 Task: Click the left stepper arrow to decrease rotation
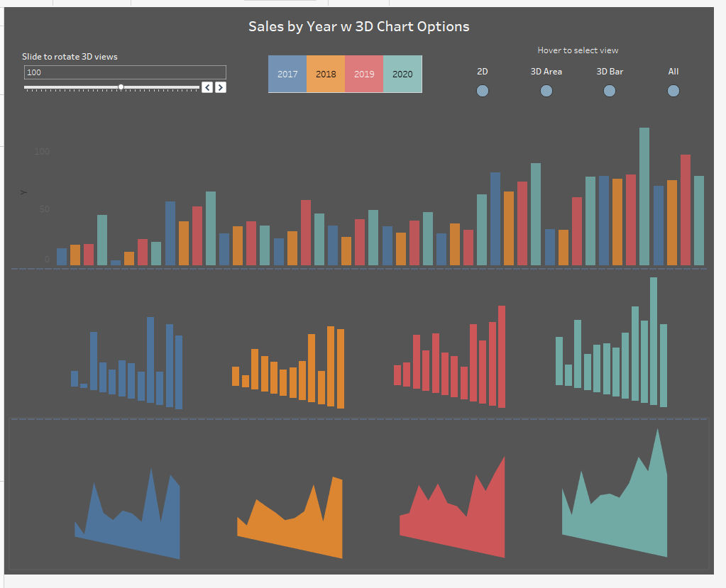pyautogui.click(x=207, y=87)
